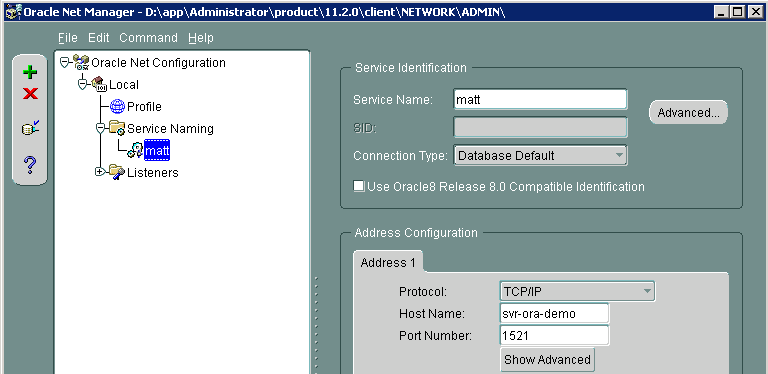Select the Address 1 tab
Screen dimensions: 768x374
(388, 262)
